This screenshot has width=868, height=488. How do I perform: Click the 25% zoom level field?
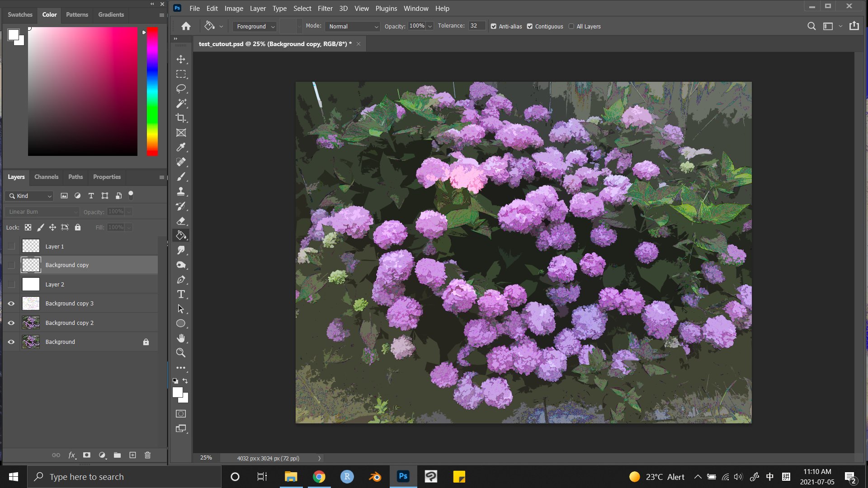[206, 458]
